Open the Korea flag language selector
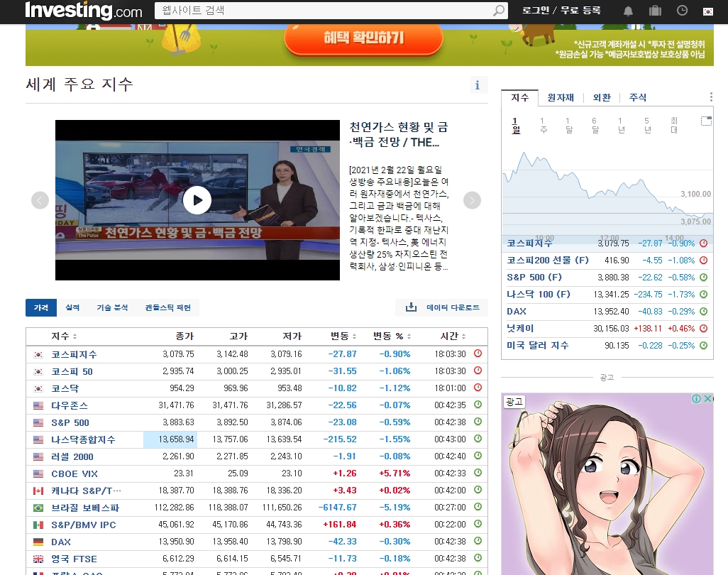The width and height of the screenshot is (728, 575). [708, 11]
